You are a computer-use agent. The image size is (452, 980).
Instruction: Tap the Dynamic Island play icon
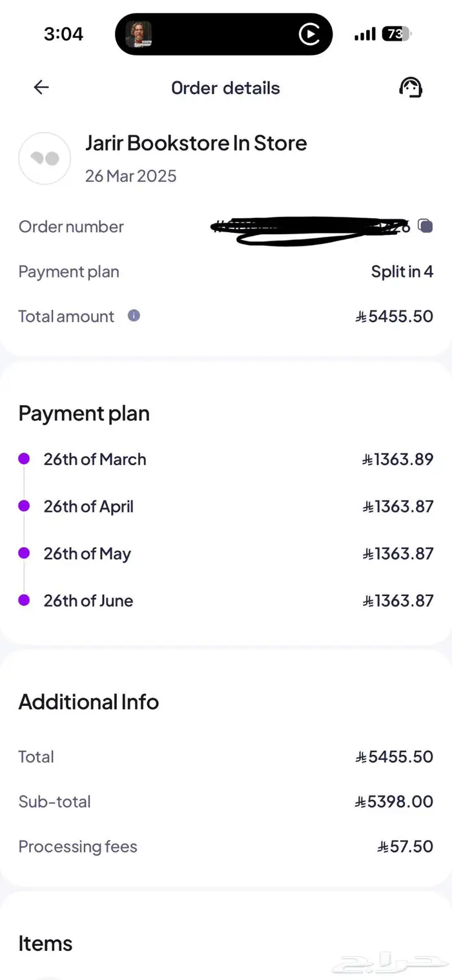point(309,34)
